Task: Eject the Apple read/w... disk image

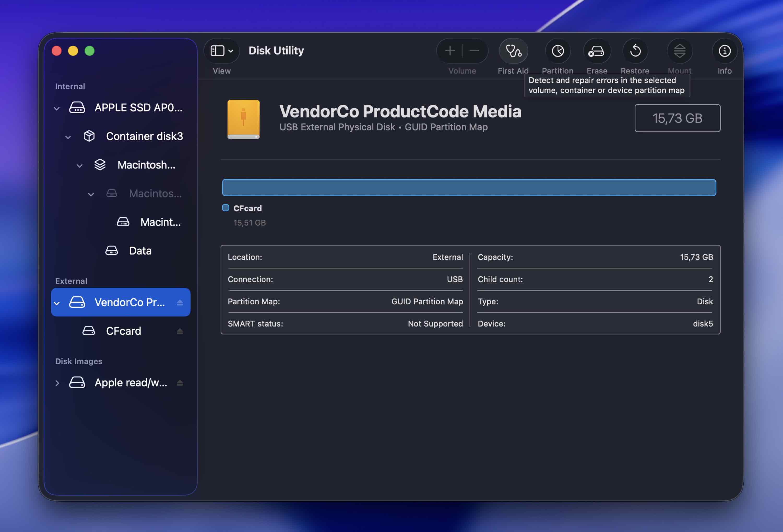Action: pyautogui.click(x=180, y=382)
